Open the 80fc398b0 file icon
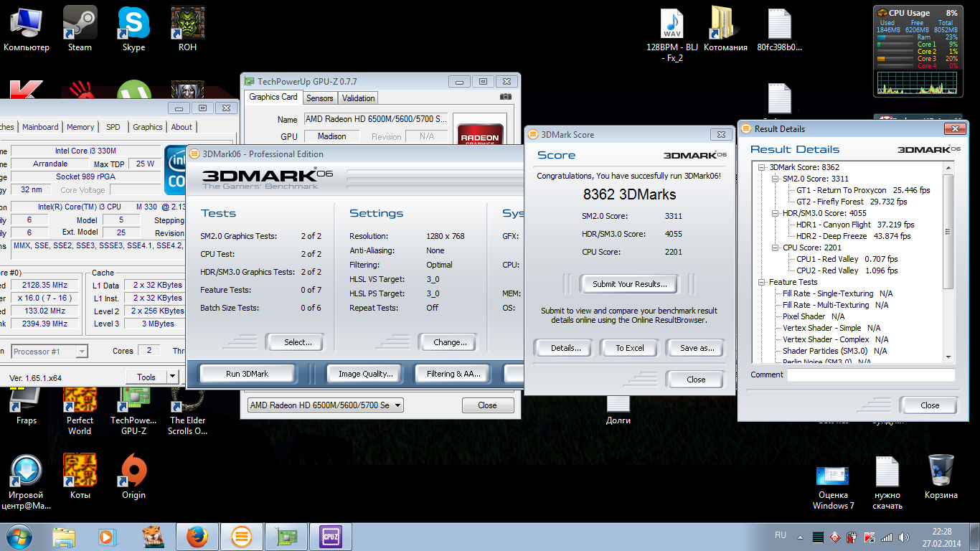This screenshot has height=551, width=980. tap(779, 29)
